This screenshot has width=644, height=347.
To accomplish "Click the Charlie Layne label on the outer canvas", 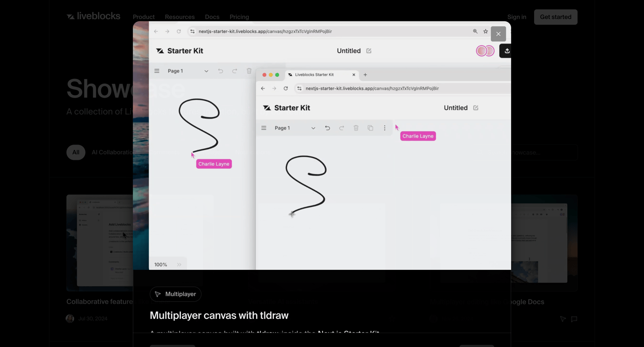I will pyautogui.click(x=214, y=164).
